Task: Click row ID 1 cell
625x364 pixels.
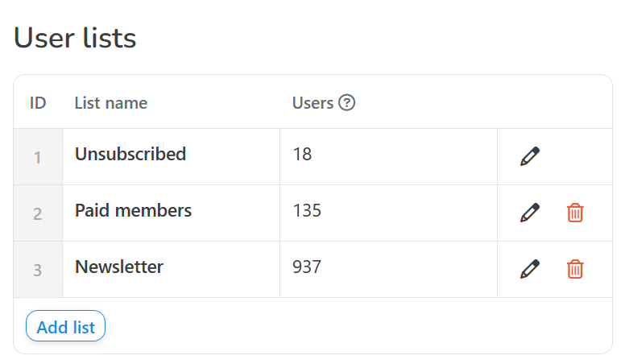Action: (x=38, y=157)
